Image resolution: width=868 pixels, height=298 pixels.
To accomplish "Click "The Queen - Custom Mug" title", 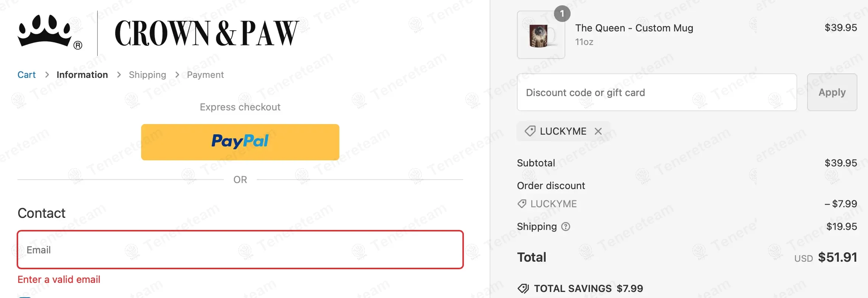I will tap(634, 28).
